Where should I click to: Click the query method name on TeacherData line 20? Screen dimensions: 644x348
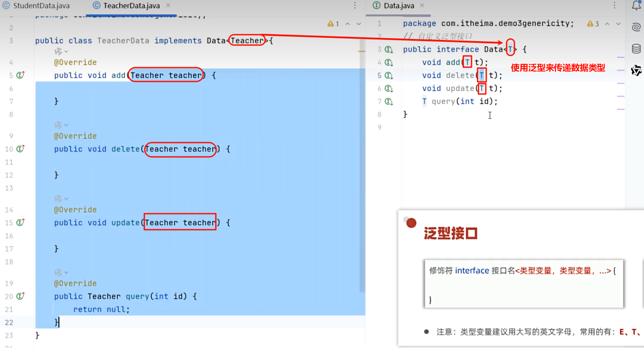pos(137,296)
